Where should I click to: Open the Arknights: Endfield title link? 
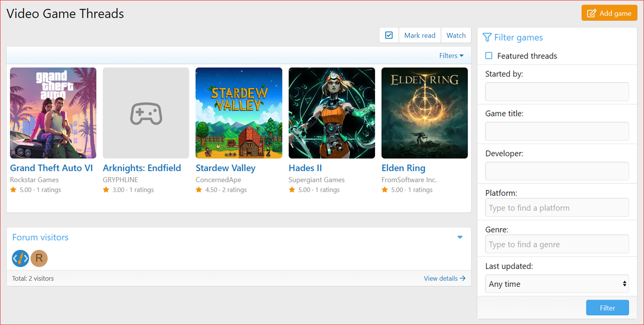click(142, 168)
